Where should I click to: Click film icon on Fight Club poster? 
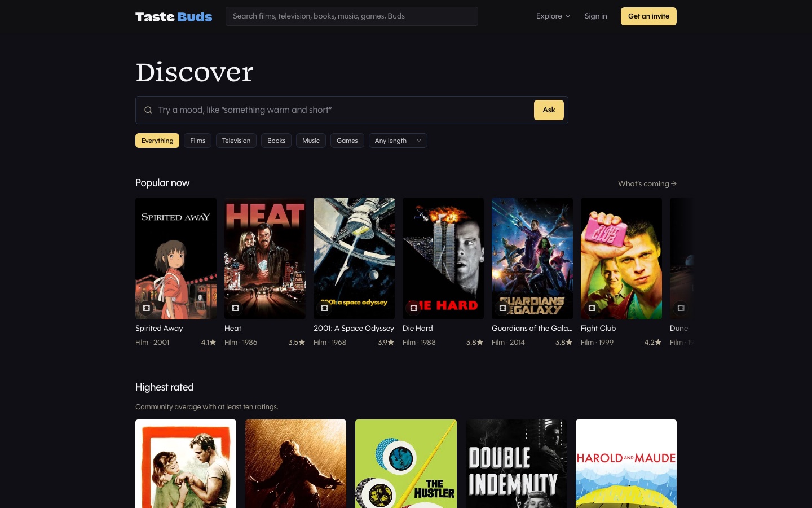(x=592, y=308)
